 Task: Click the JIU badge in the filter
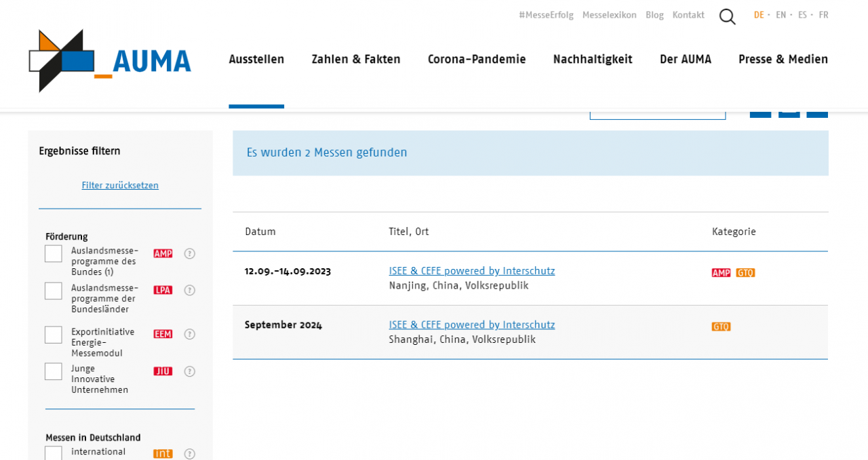(x=163, y=371)
